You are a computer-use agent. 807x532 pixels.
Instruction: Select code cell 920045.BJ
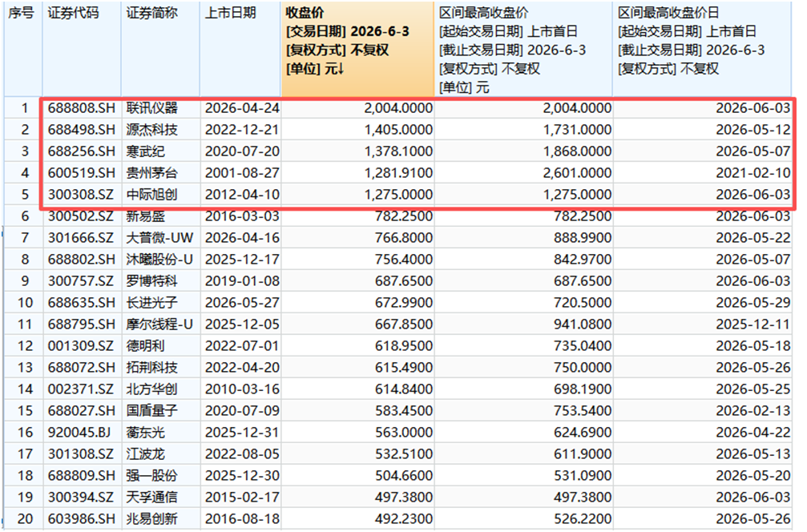coord(82,432)
